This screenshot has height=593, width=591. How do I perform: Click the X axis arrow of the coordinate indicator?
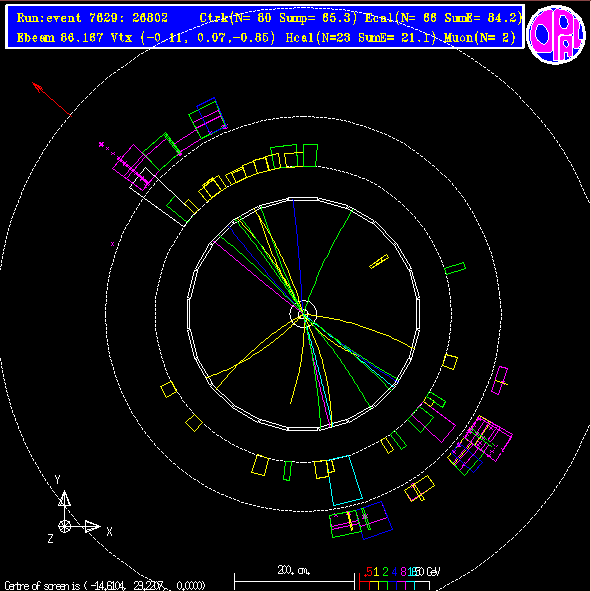tap(93, 526)
